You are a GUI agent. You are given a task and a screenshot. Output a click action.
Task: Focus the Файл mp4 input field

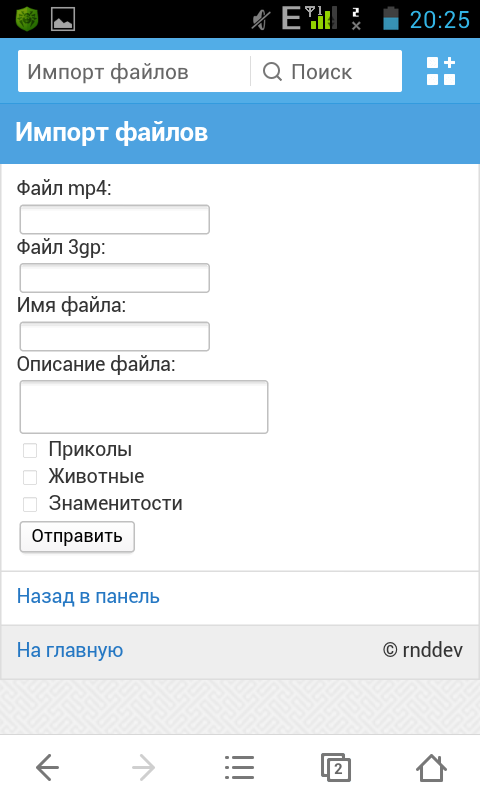115,219
